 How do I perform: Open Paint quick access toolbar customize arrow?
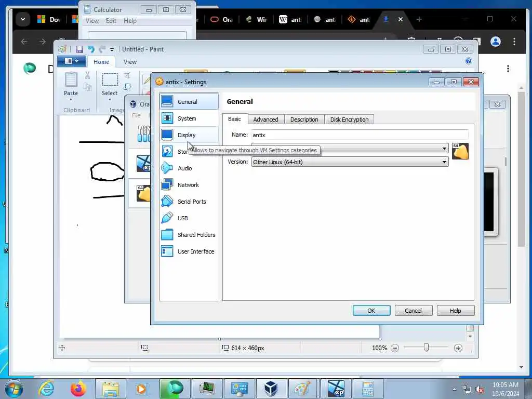pyautogui.click(x=112, y=49)
